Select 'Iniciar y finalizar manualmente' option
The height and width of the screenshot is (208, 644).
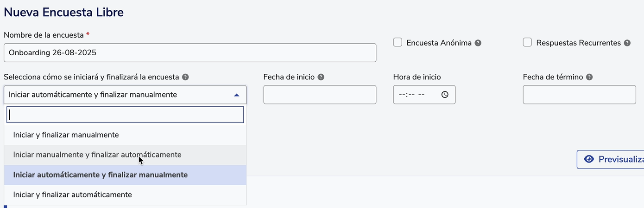coord(66,135)
